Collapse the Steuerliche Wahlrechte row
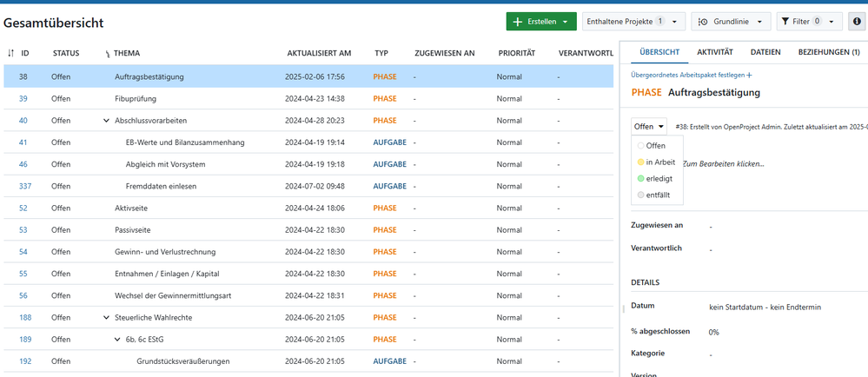 (x=107, y=318)
